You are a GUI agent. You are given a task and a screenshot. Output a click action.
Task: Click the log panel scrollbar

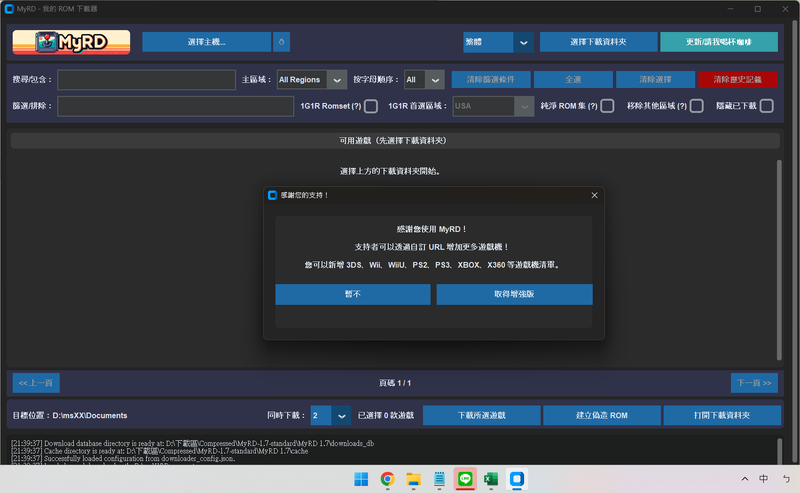779,451
